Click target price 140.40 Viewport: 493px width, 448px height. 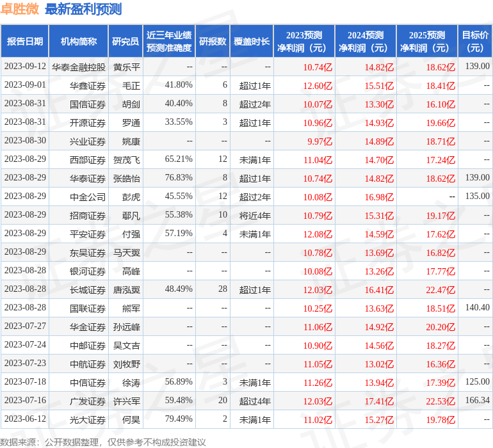(x=477, y=307)
